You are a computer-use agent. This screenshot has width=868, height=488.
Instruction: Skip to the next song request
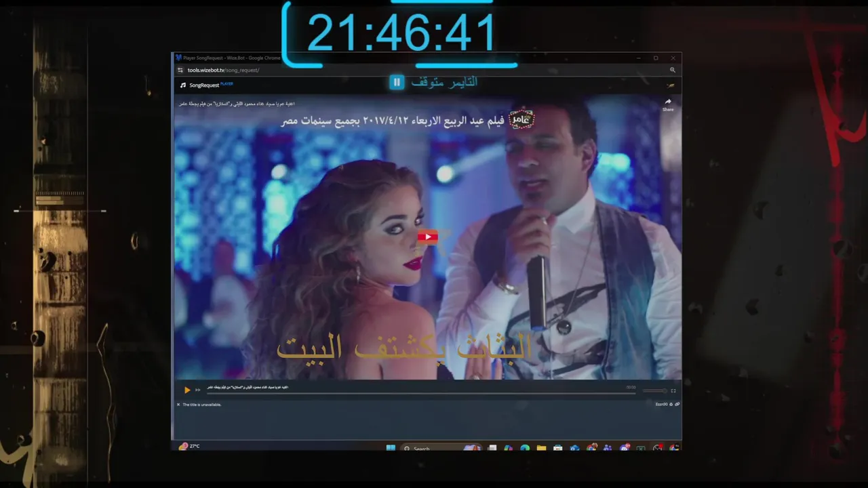point(198,390)
